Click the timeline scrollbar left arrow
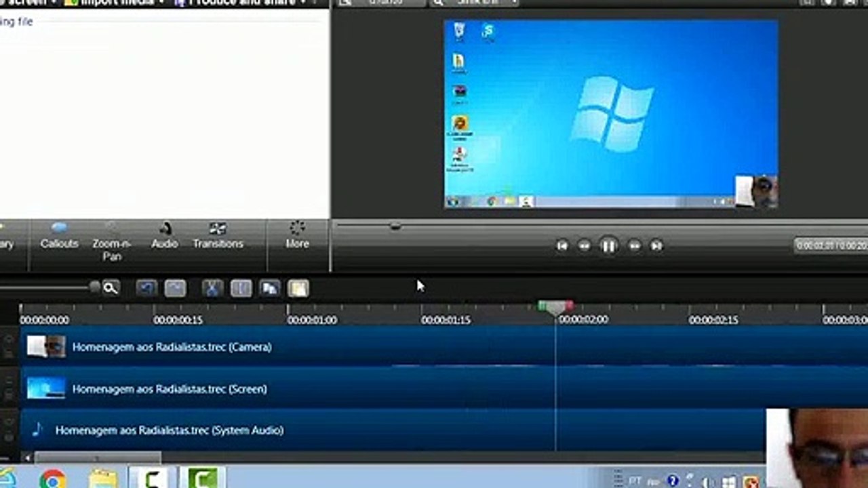 click(x=27, y=457)
